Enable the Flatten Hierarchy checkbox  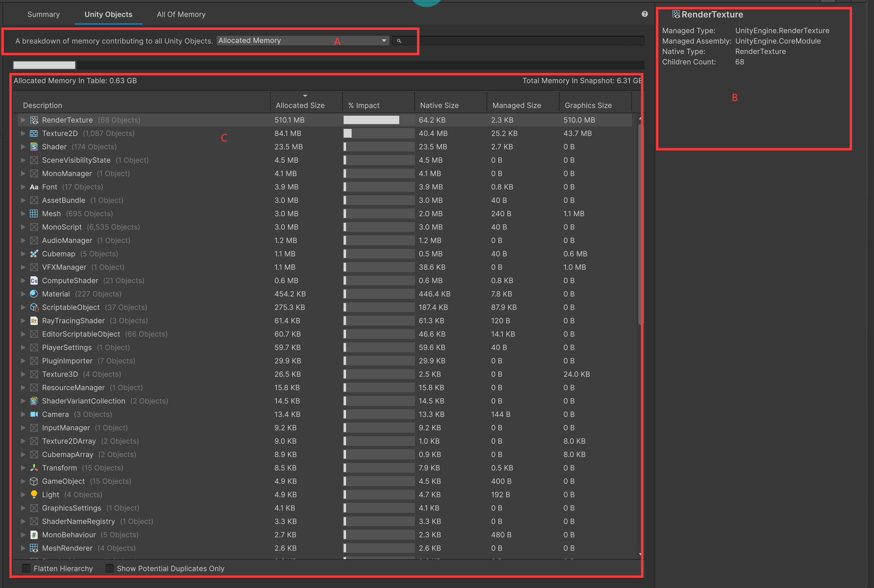point(26,568)
